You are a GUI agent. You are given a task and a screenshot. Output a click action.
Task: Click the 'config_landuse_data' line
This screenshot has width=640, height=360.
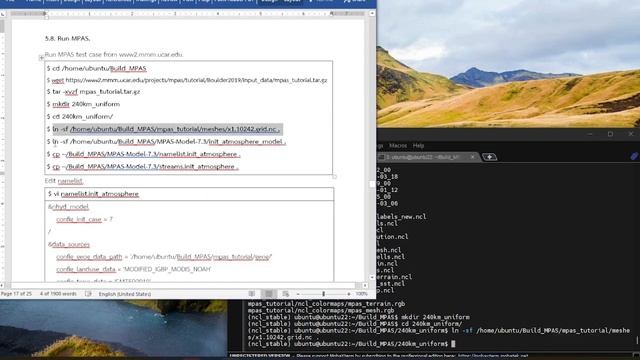[133, 269]
